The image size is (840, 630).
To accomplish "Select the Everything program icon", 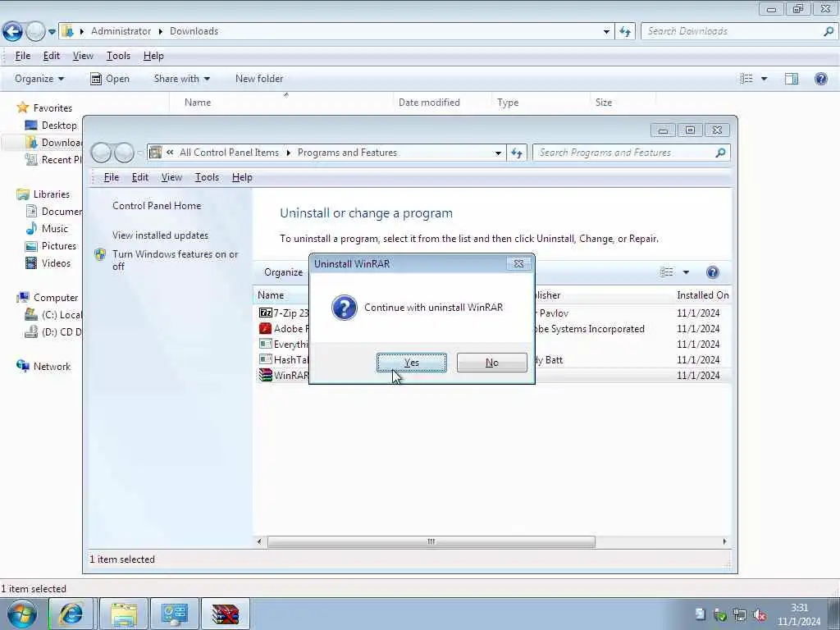I will point(265,344).
